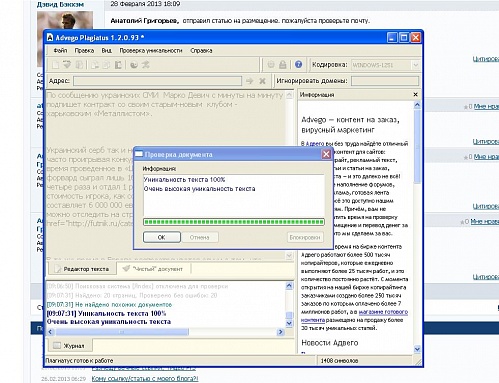499x383 pixels.
Task: Switch to the Редактор текста tab
Action: click(x=82, y=269)
